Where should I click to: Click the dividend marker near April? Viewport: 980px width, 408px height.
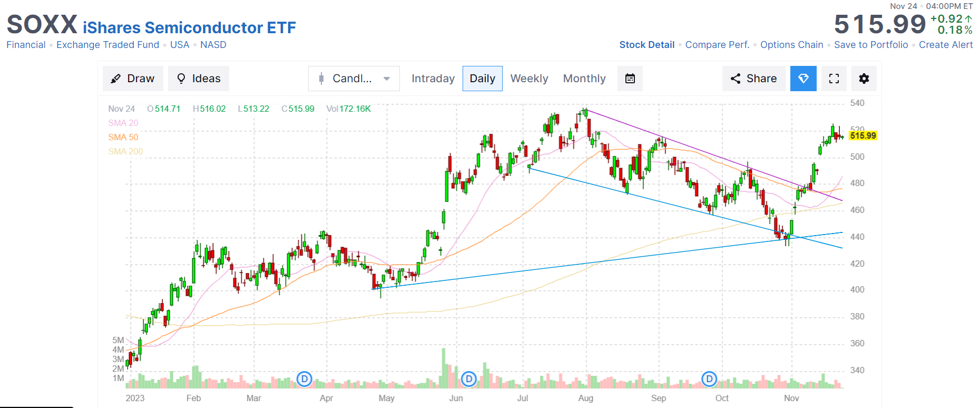coord(305,378)
